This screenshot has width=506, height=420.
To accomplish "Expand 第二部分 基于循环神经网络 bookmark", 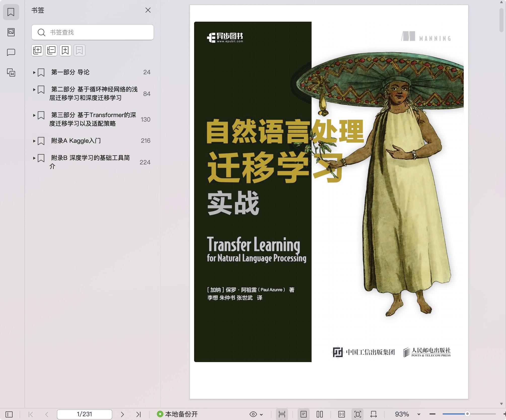I will click(x=34, y=90).
